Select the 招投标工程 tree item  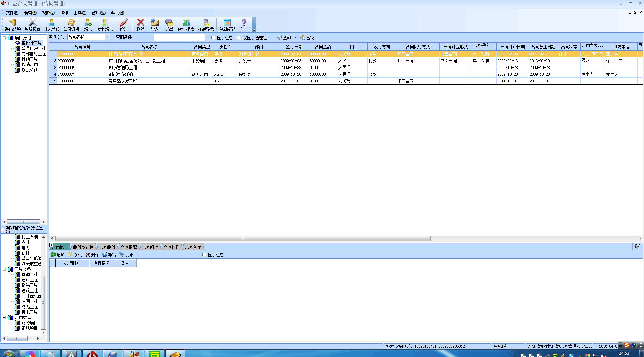click(32, 43)
